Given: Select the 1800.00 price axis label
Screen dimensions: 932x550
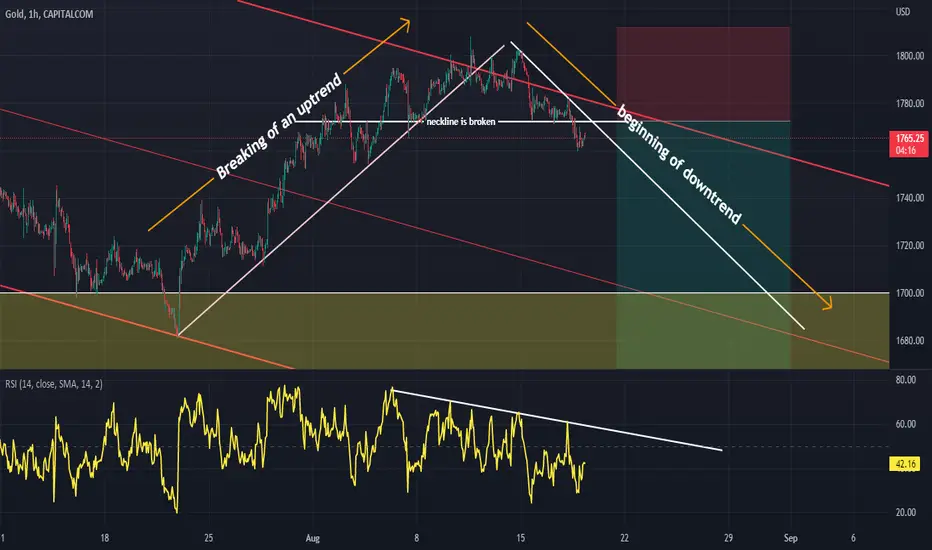Looking at the screenshot, I should pos(910,56).
